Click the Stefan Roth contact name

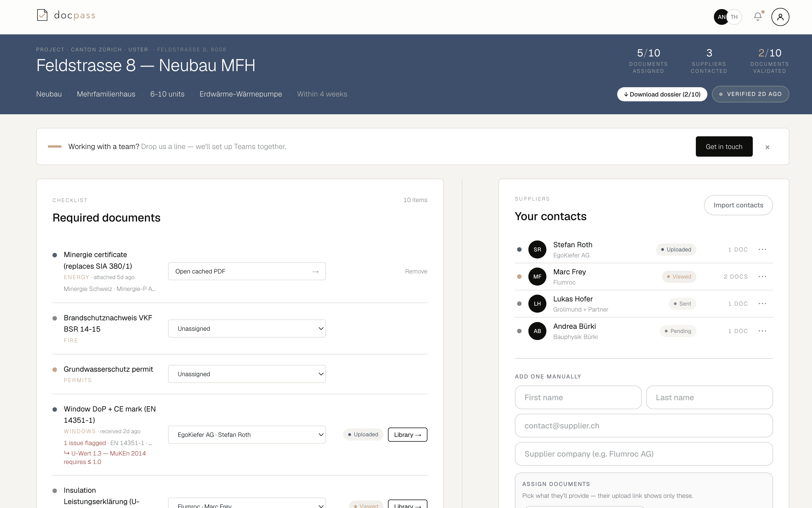(573, 245)
